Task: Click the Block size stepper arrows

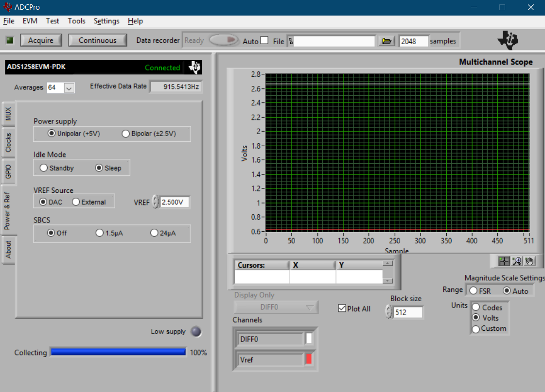Action: [x=388, y=312]
